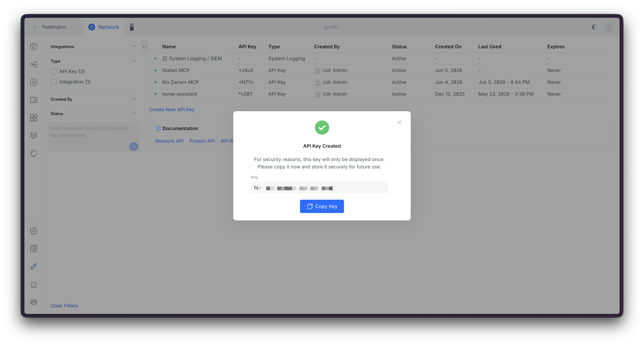Viewport: 644px width, 345px height.
Task: Sort by the Expires column header
Action: point(556,47)
